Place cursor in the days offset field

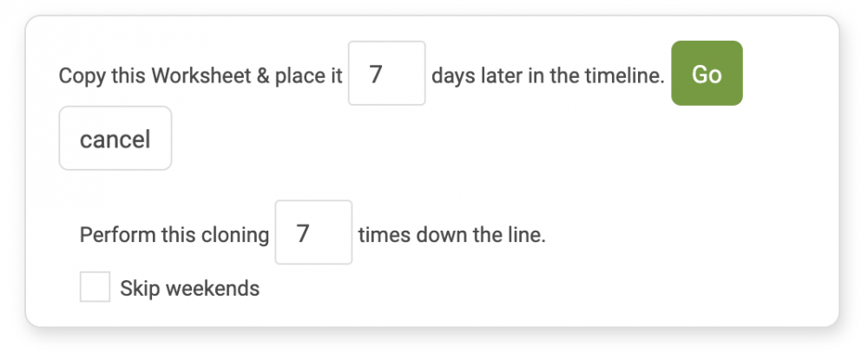(x=386, y=73)
